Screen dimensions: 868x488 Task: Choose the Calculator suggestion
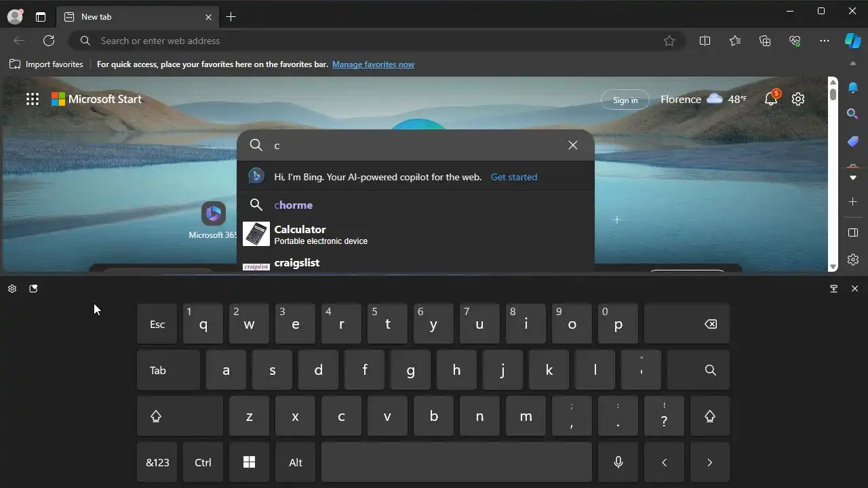pos(416,235)
